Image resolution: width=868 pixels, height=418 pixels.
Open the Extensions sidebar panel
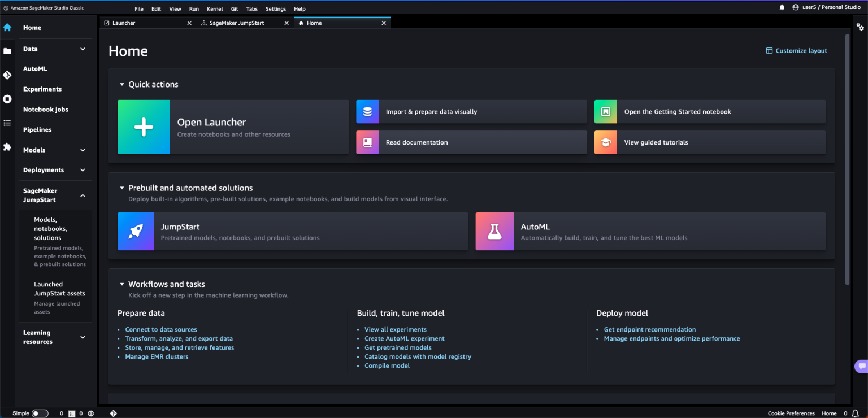pyautogui.click(x=7, y=147)
